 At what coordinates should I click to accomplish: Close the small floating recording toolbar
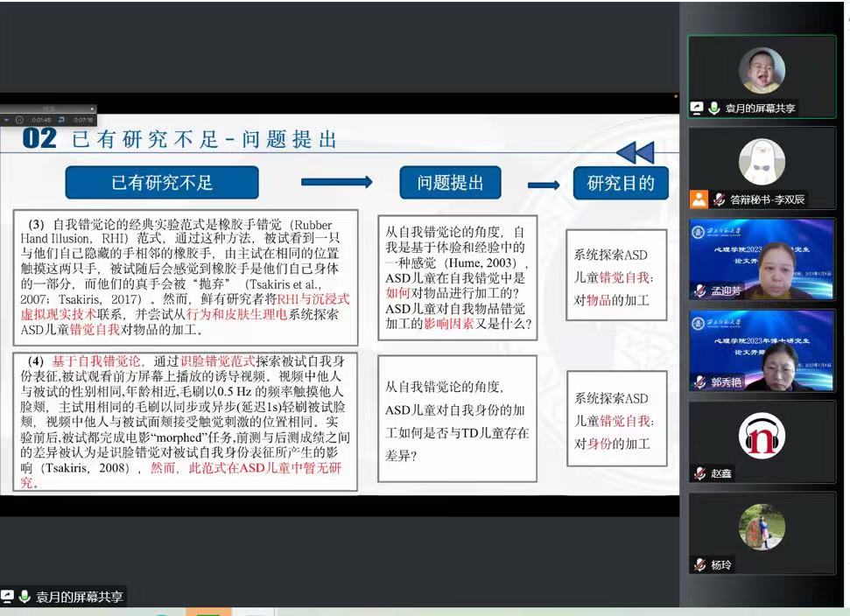tap(92, 110)
